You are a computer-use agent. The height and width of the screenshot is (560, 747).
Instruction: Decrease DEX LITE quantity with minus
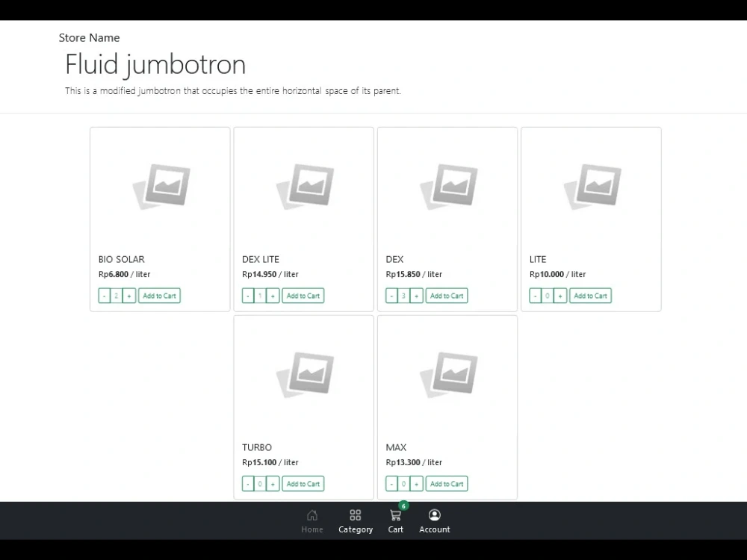[x=248, y=296]
